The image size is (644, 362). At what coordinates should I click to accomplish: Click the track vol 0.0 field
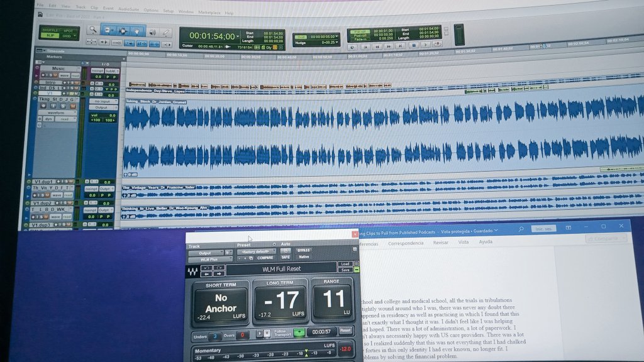104,116
